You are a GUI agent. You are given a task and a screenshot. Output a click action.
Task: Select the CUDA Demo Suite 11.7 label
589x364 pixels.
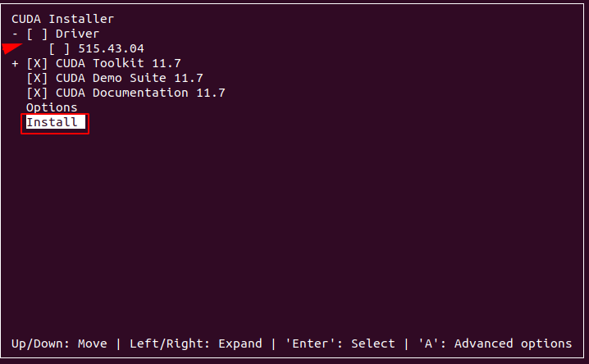(130, 78)
